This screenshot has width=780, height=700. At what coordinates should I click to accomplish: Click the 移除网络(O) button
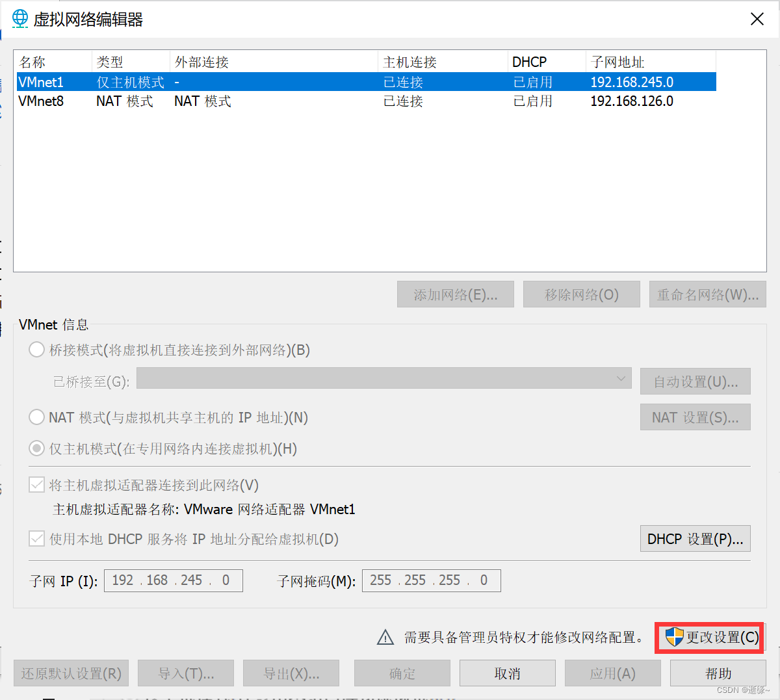(582, 294)
